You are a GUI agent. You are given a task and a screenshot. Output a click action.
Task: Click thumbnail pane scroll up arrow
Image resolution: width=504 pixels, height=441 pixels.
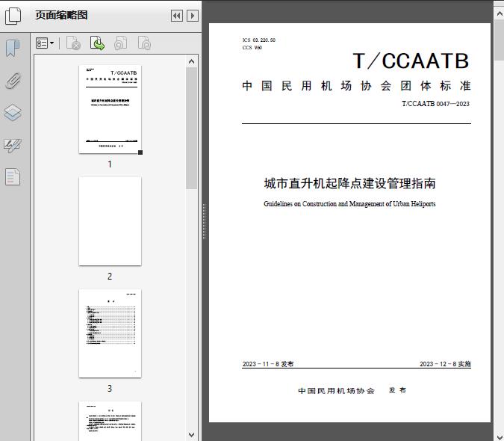click(192, 61)
